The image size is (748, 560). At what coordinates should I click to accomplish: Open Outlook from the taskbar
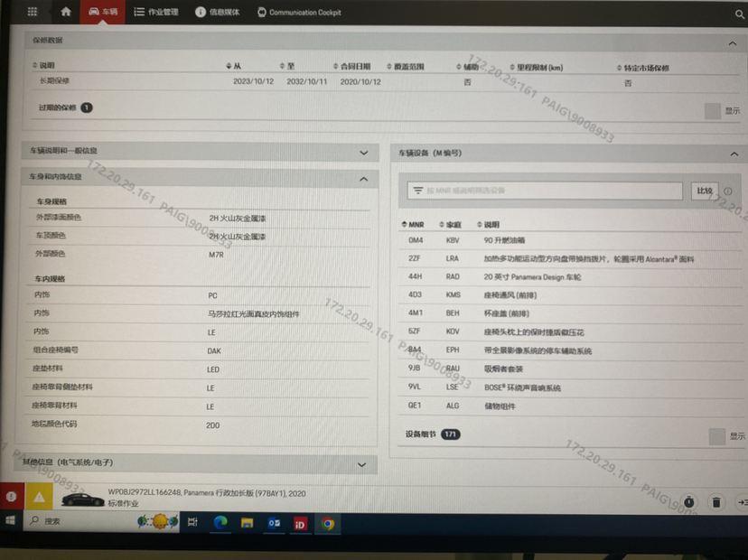tap(274, 524)
